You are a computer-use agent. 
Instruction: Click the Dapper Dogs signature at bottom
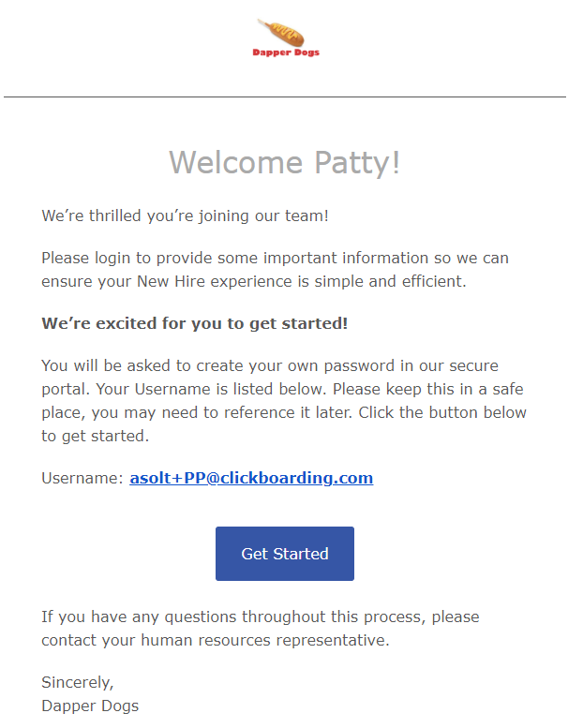coord(90,706)
